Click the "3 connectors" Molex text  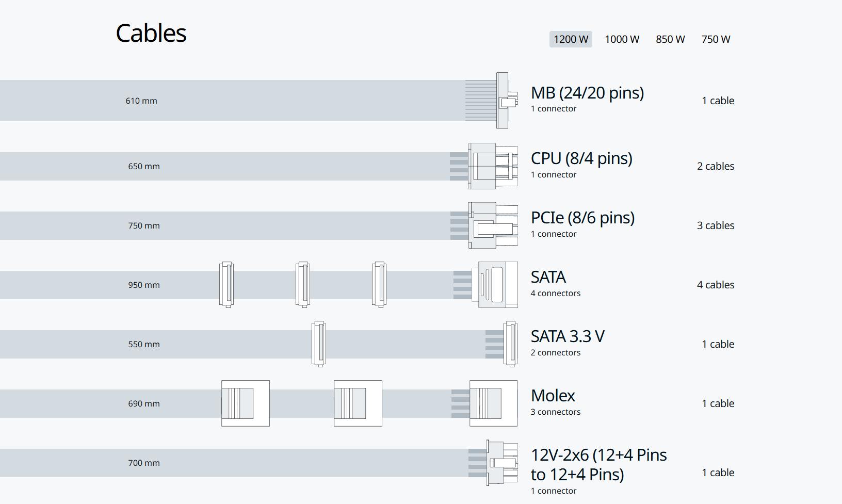coord(555,412)
